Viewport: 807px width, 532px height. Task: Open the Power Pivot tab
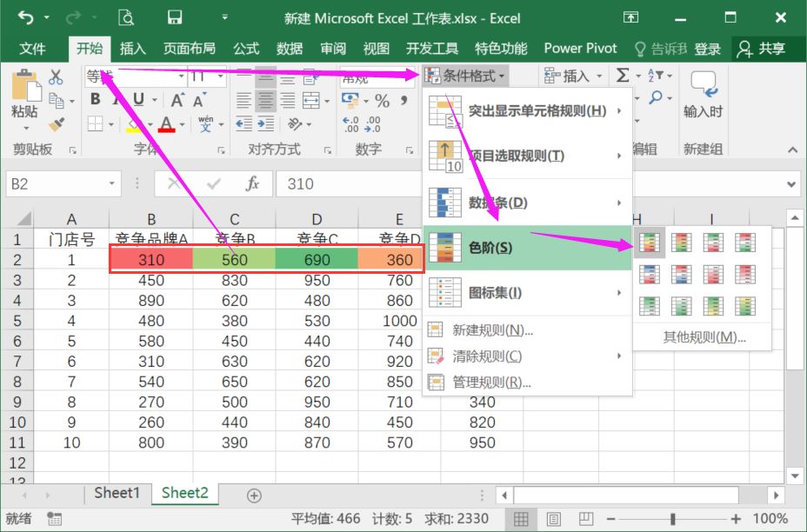(580, 49)
